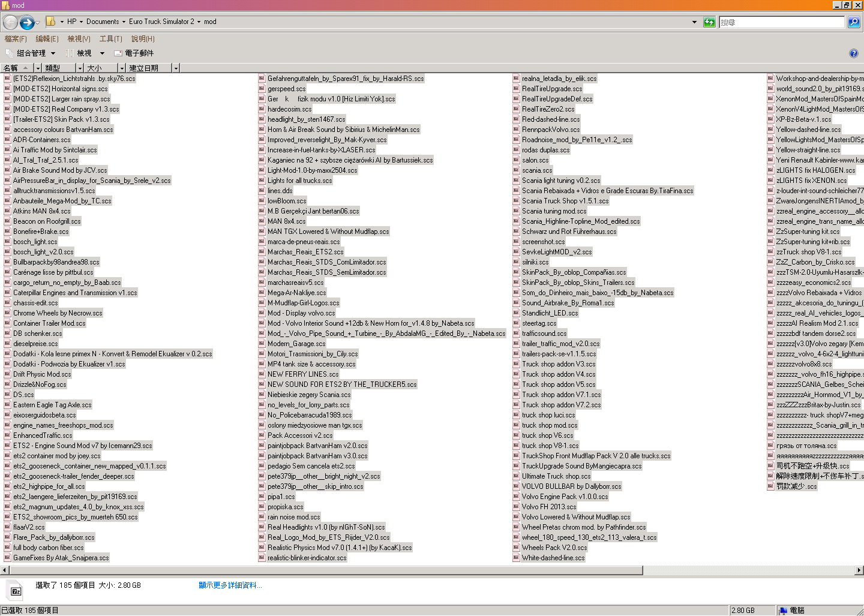Click the file icon of scania.scs
Viewport: 864px width, 616px height.
click(x=516, y=170)
